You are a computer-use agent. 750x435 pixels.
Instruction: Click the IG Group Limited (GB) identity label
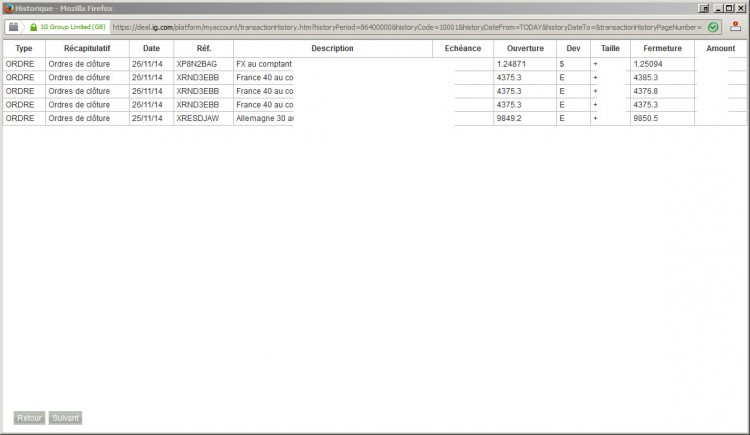point(73,27)
